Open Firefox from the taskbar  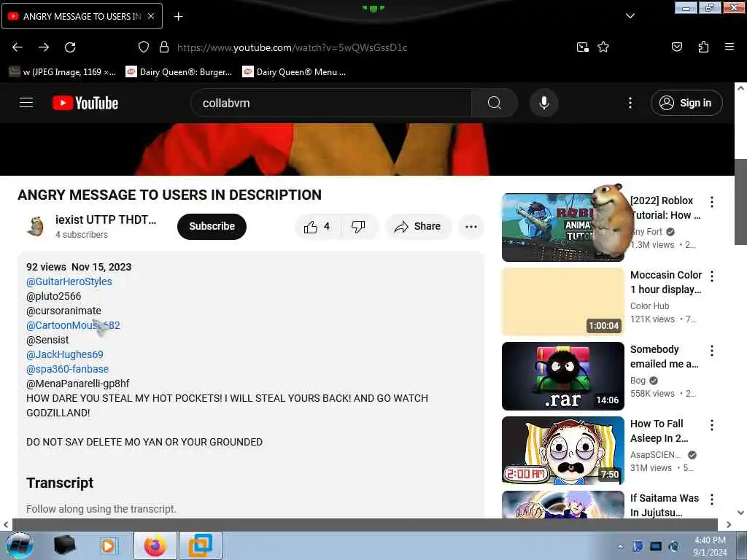[x=155, y=545]
